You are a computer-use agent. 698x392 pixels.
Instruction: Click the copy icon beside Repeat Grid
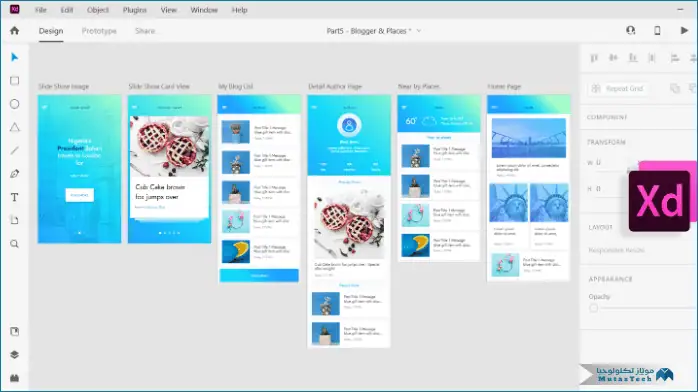(675, 88)
